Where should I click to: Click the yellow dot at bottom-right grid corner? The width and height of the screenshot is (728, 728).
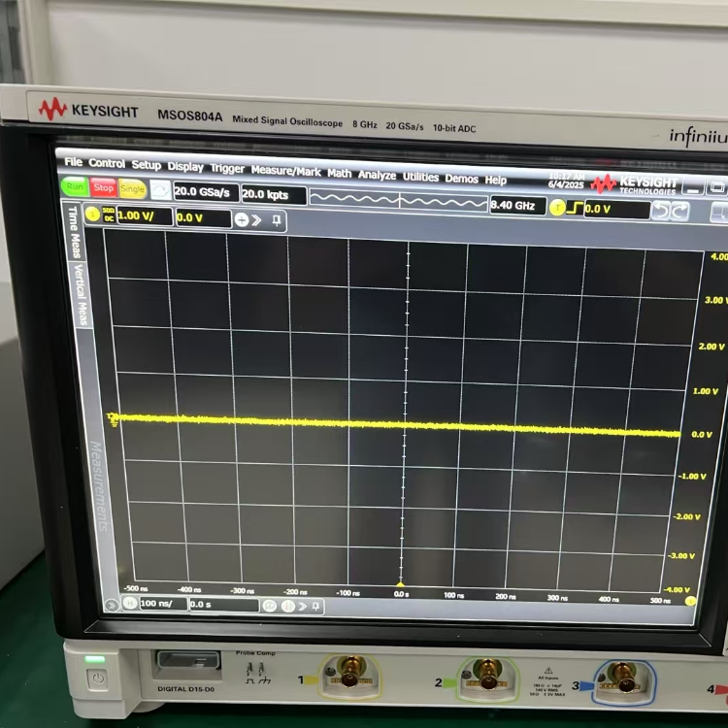[x=690, y=601]
